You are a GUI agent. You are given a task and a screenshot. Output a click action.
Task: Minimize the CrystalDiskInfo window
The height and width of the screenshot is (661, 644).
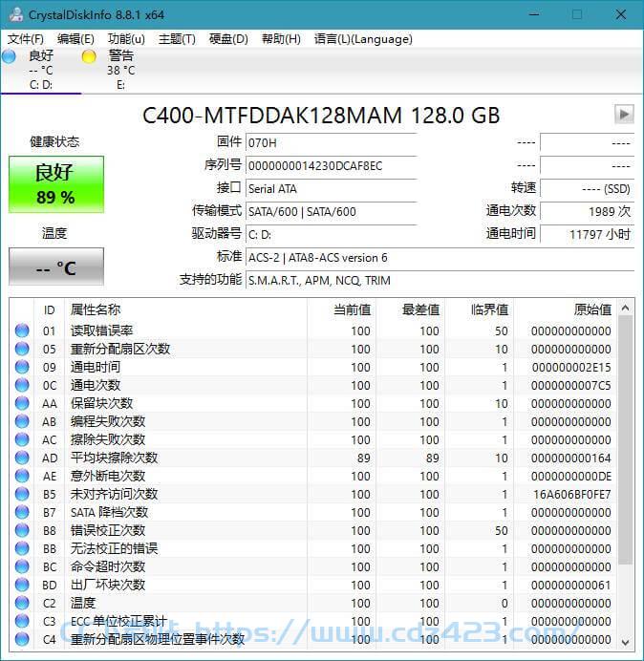(534, 14)
